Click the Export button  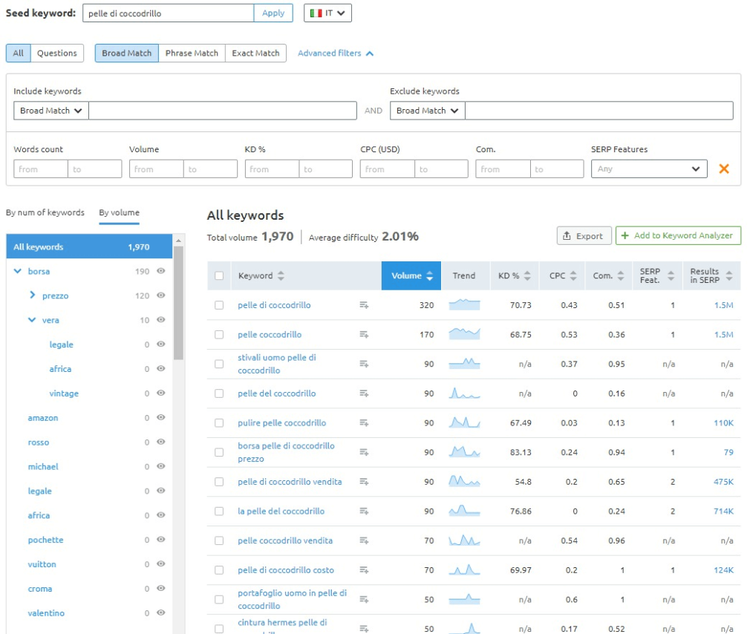[x=584, y=236]
